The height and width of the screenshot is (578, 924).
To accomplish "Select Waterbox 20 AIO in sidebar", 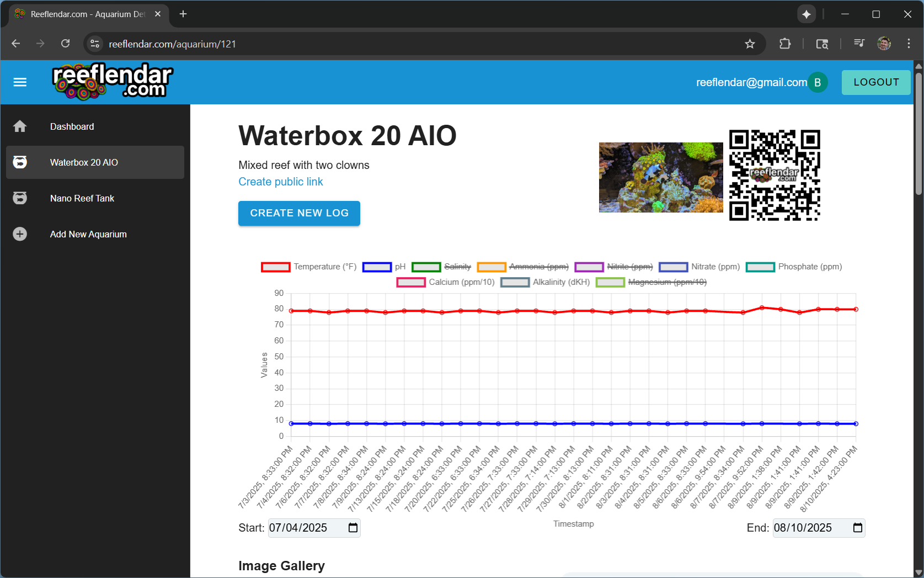I will 95,162.
